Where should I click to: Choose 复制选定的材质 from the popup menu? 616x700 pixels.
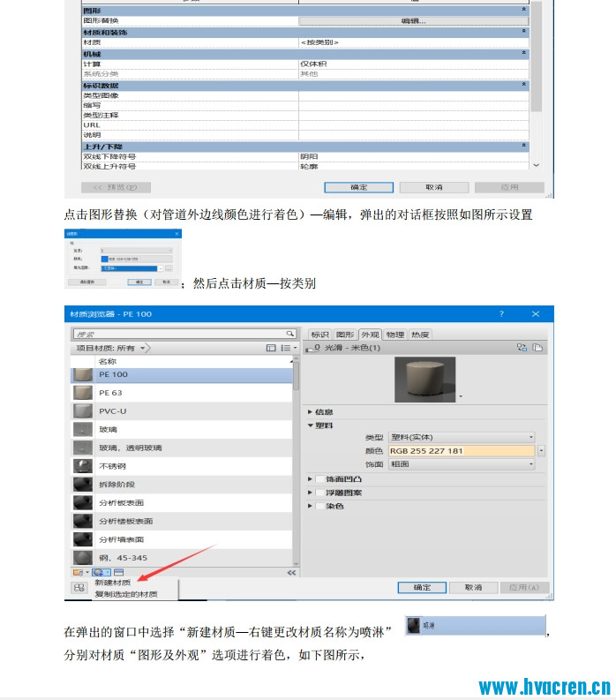point(126,594)
